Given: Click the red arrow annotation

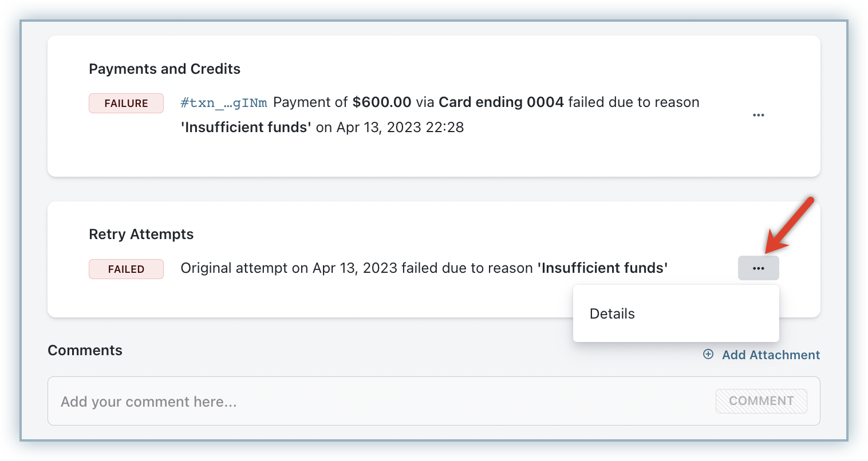Looking at the screenshot, I should (789, 225).
